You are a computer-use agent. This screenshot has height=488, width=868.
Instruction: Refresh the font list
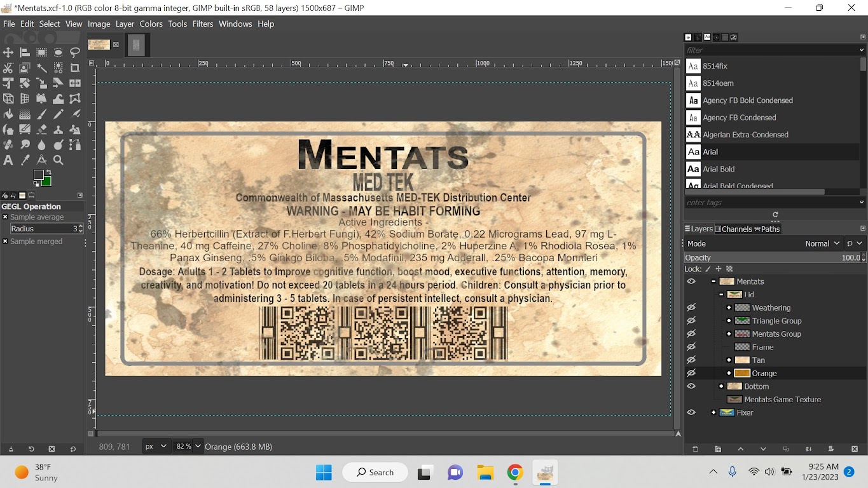[775, 215]
